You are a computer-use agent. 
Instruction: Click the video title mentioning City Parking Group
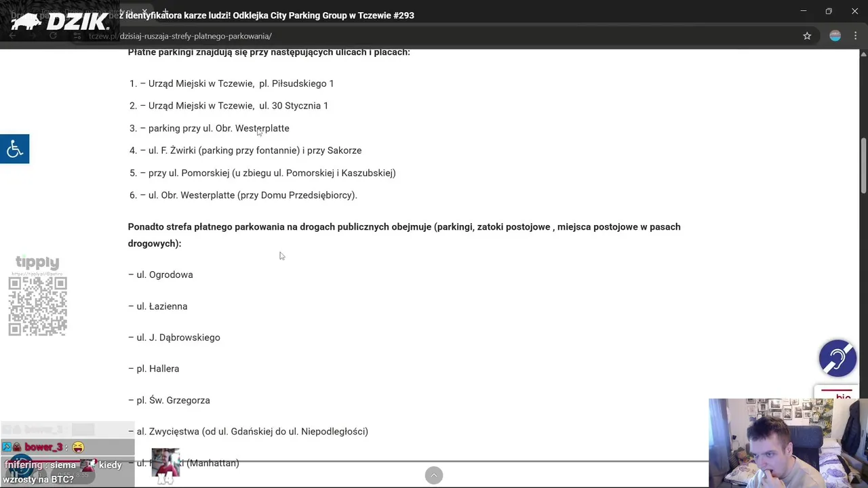(x=270, y=15)
